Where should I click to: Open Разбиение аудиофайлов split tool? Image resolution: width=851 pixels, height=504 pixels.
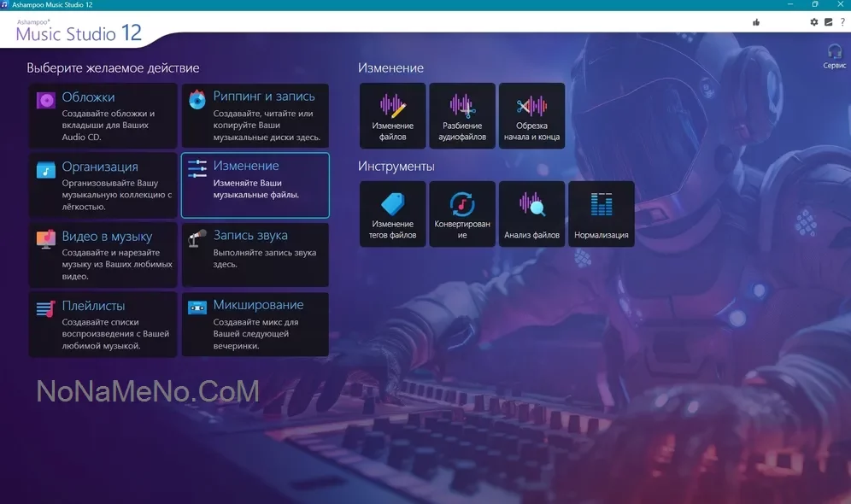pos(462,115)
